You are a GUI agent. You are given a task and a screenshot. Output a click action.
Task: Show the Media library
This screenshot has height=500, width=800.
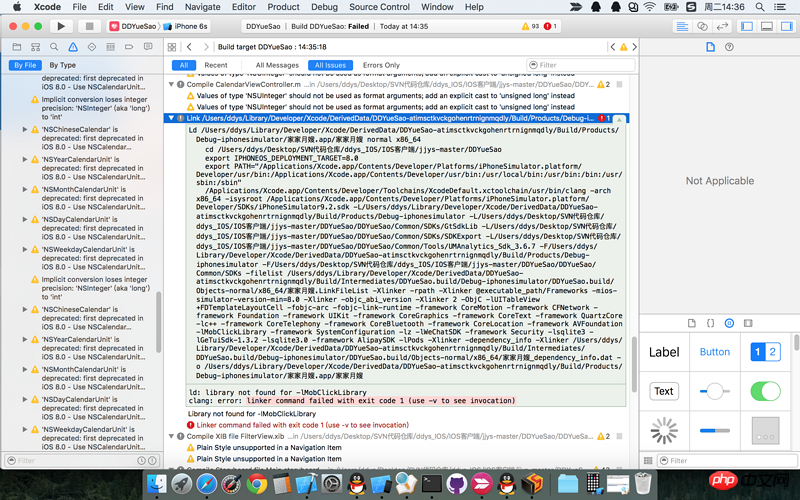pos(748,323)
